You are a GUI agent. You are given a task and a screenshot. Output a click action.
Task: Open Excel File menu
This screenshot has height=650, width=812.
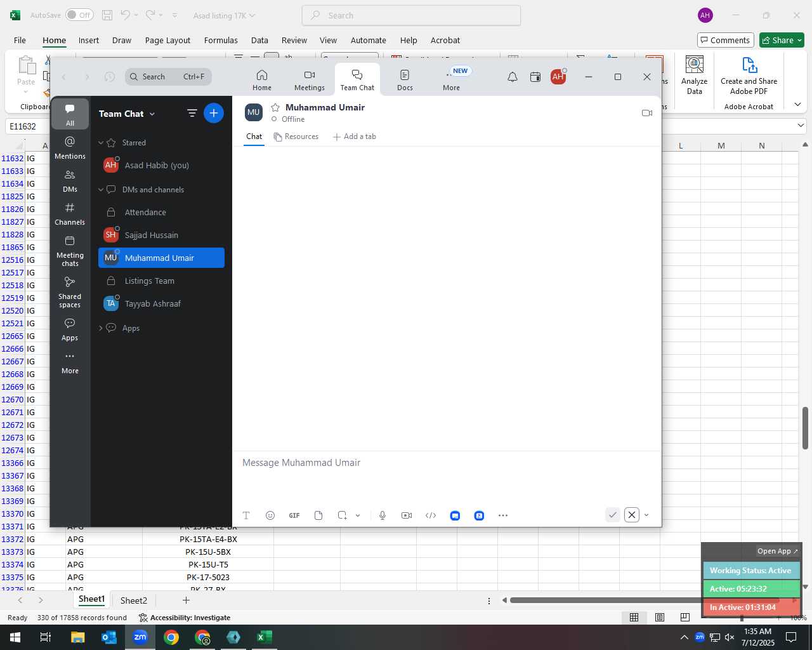[20, 40]
